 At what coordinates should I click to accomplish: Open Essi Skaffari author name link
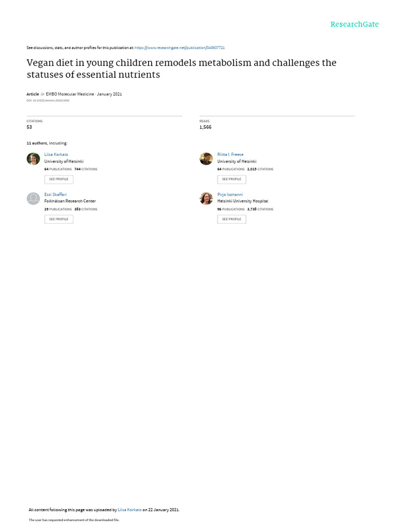point(56,194)
